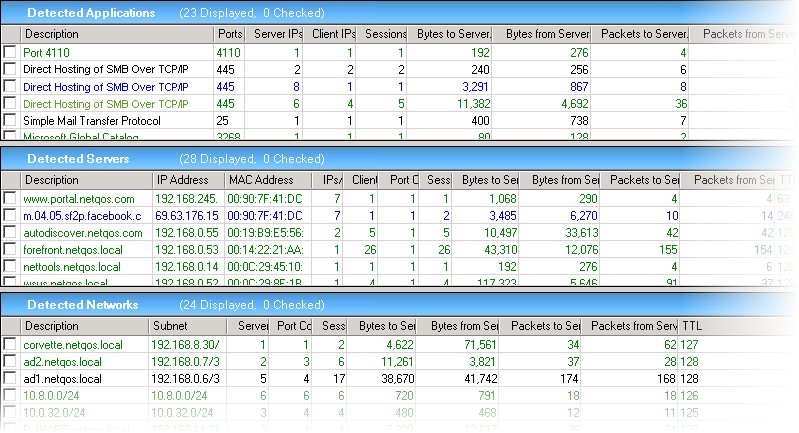
Task: Select the Port 4110 description text
Action: click(x=46, y=52)
